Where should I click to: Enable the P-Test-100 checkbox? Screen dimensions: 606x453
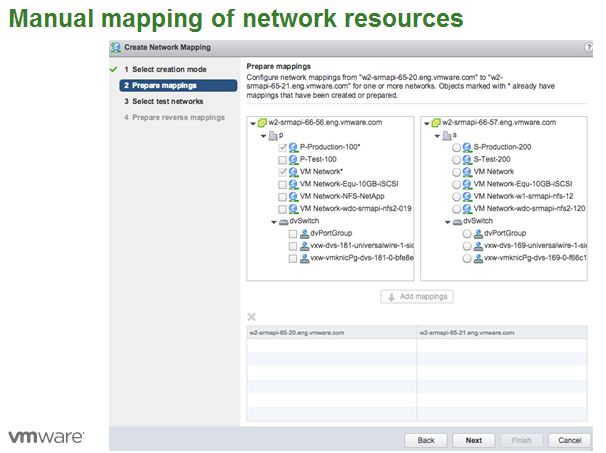(281, 159)
